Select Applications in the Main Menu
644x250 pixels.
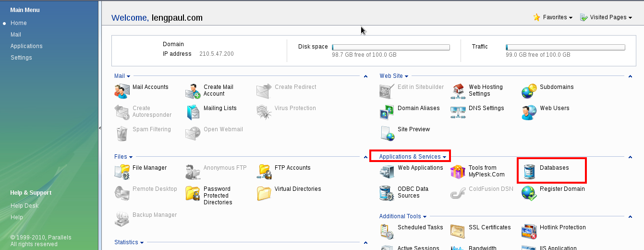point(26,46)
